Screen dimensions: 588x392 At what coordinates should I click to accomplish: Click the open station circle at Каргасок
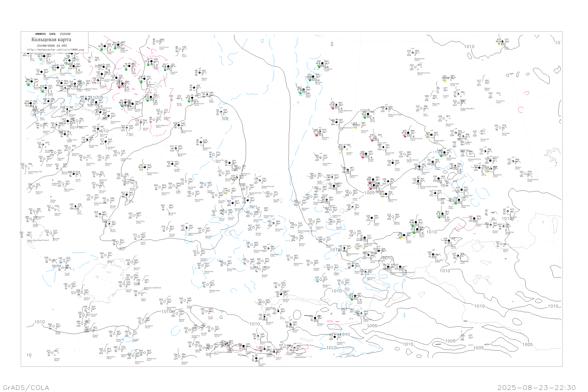(359, 125)
